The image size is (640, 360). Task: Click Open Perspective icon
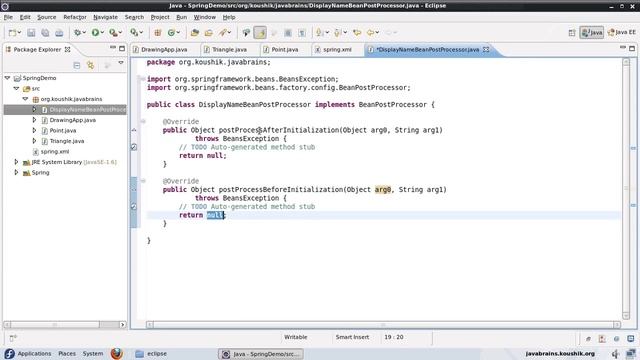[572, 33]
